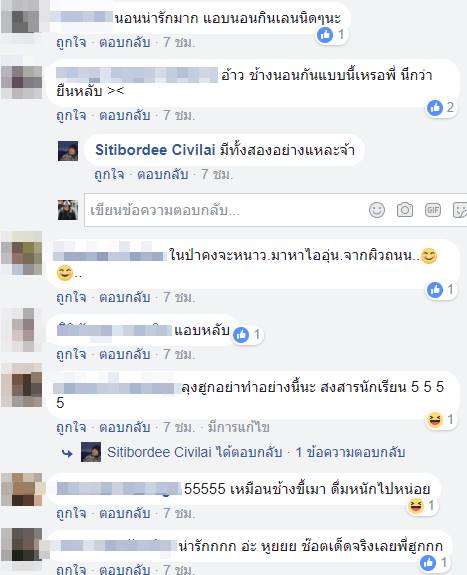467x575 pixels.
Task: View like count on ในป่าคงจะหนาว comment
Action: coord(441,290)
